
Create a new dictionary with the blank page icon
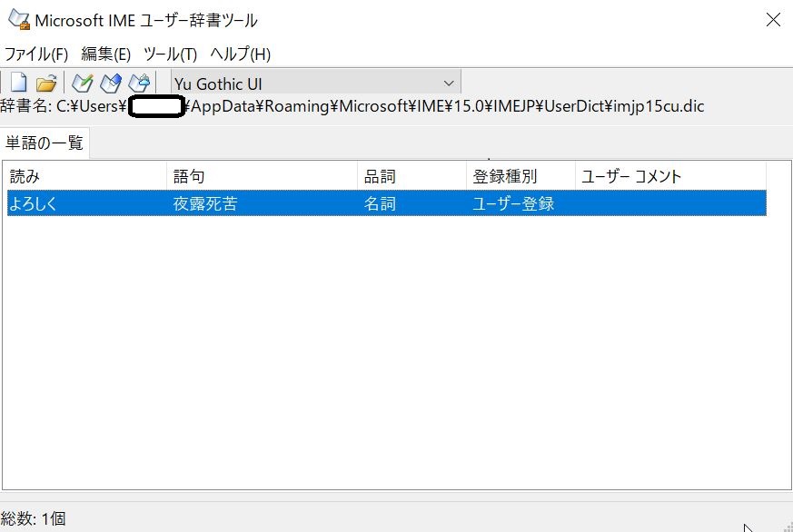(19, 83)
